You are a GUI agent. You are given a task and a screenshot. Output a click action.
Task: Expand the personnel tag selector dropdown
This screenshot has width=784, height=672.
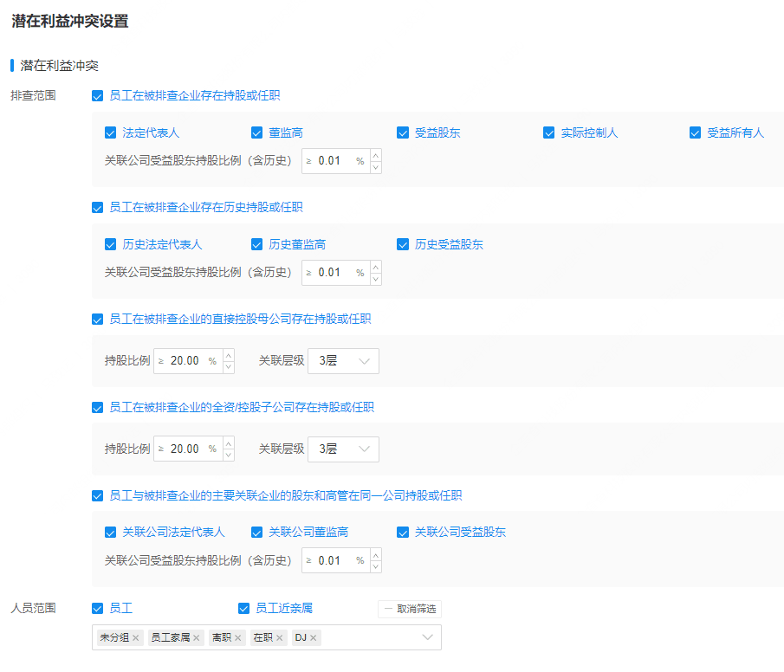coord(427,637)
